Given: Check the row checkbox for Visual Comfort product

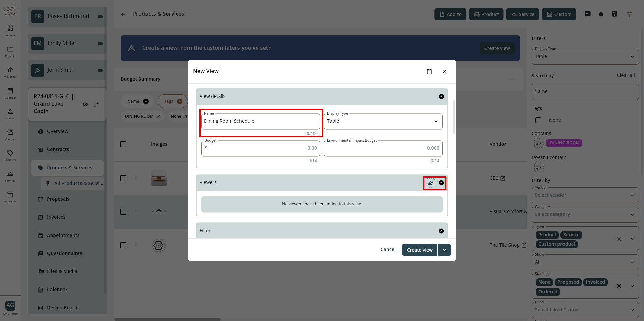Looking at the screenshot, I should pyautogui.click(x=123, y=212).
